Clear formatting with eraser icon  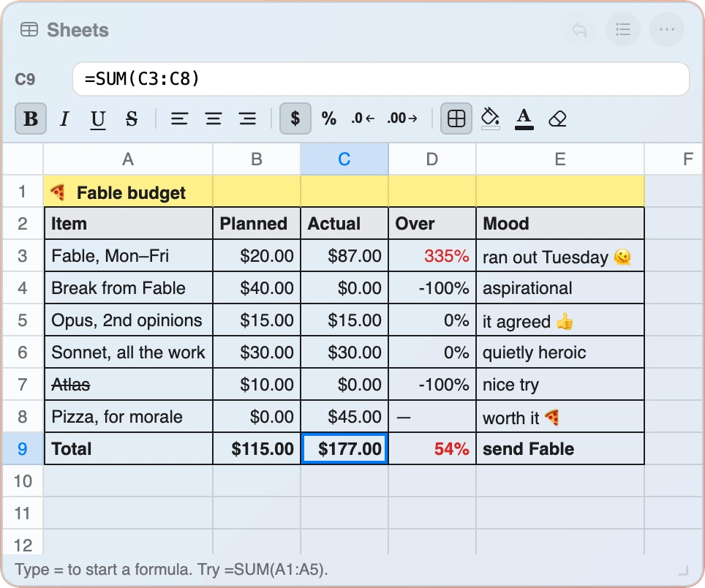tap(557, 118)
